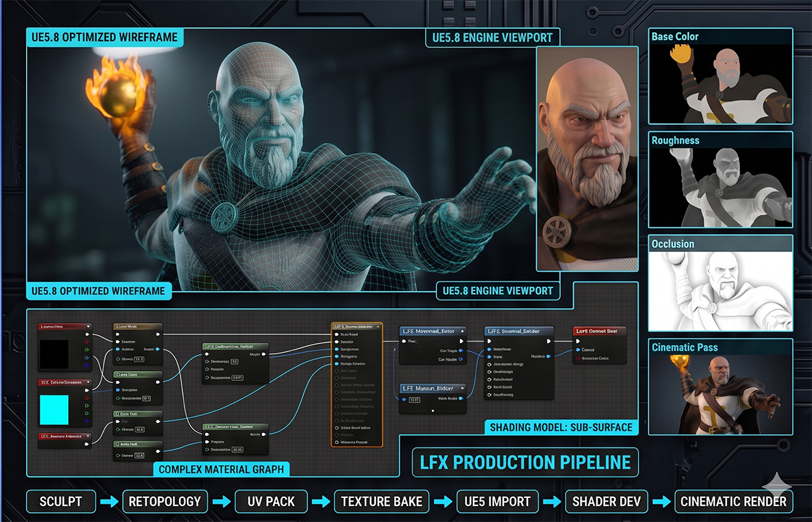Click the 13.2 value field
The image size is (812, 522).
coord(139,360)
